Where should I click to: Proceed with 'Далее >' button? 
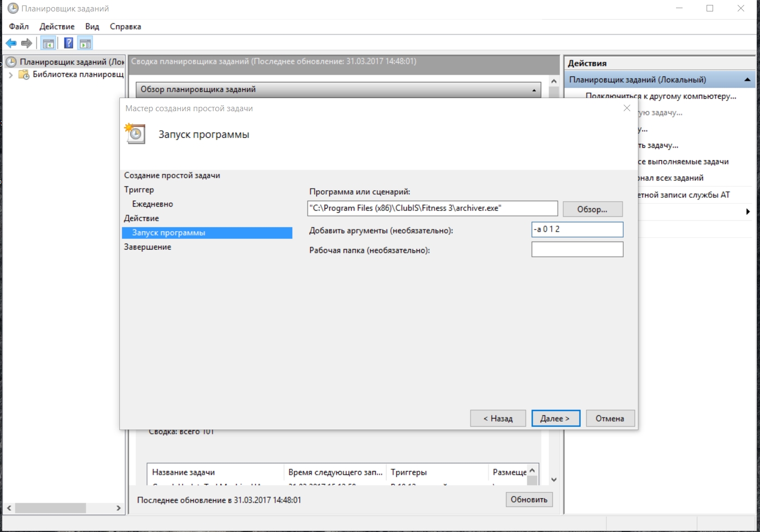[x=555, y=418]
